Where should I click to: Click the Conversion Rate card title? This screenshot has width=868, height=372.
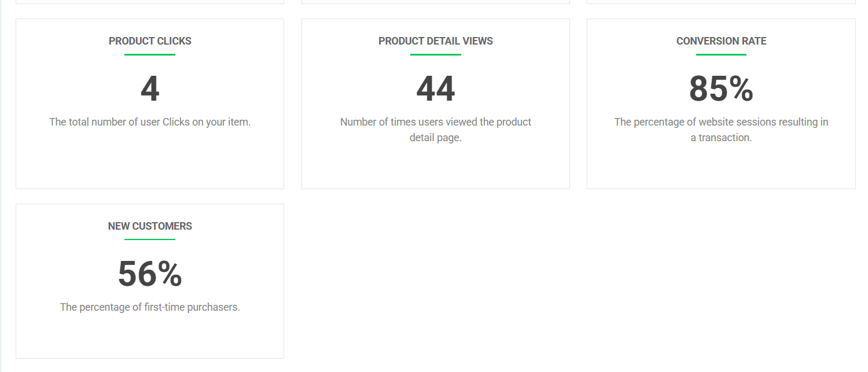721,41
